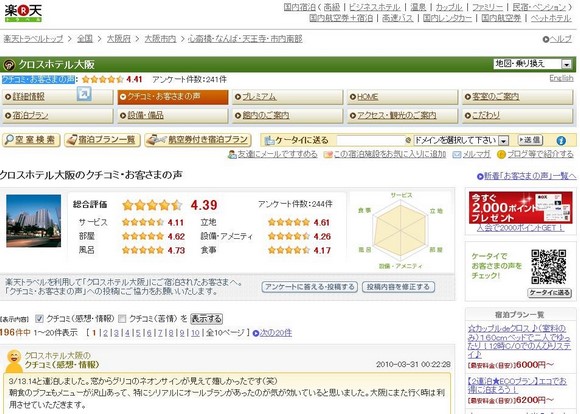Open the 館内のご案内 tab
The height and width of the screenshot is (414, 580).
tap(288, 116)
